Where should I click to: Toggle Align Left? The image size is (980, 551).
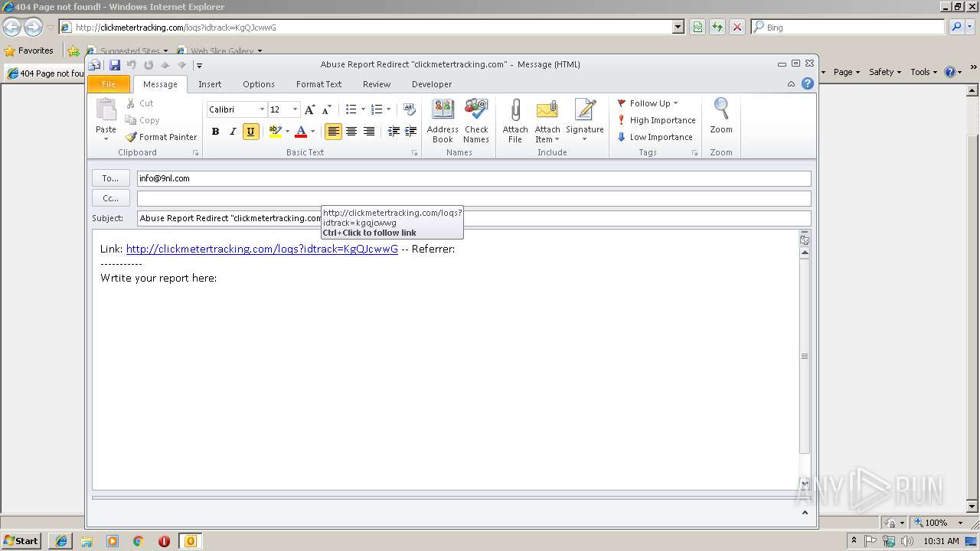pos(333,132)
